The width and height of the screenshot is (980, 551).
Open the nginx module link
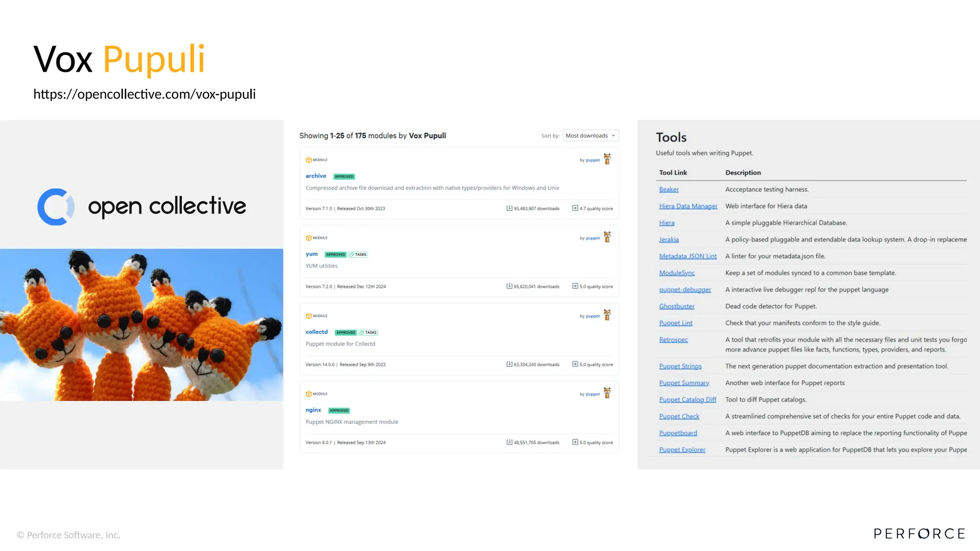(313, 410)
